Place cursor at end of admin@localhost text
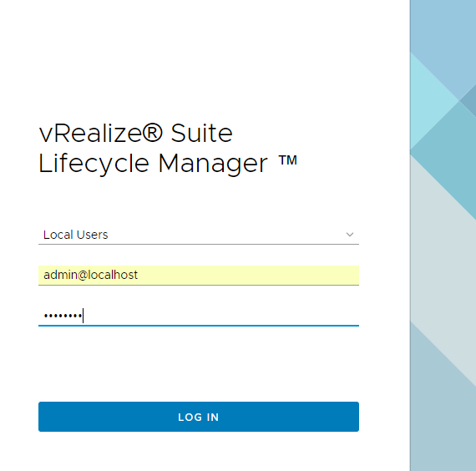 coord(138,275)
